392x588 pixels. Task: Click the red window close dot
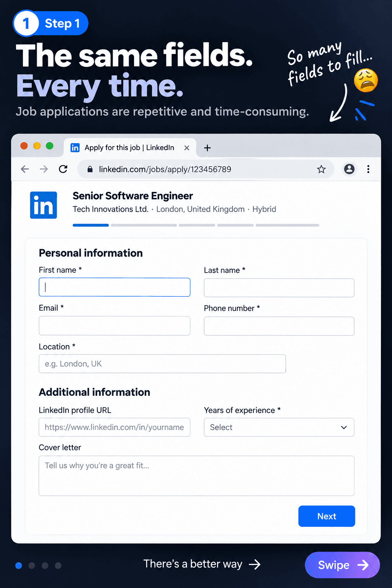tap(24, 146)
